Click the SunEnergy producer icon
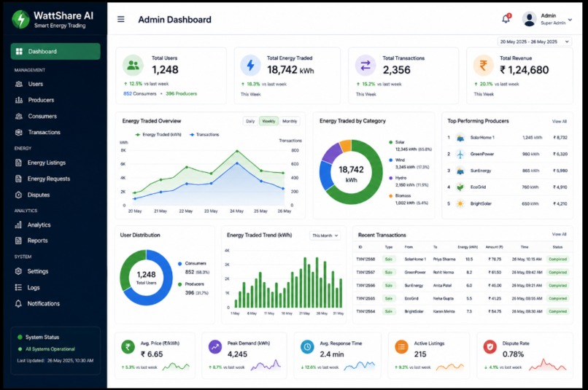 click(x=460, y=171)
